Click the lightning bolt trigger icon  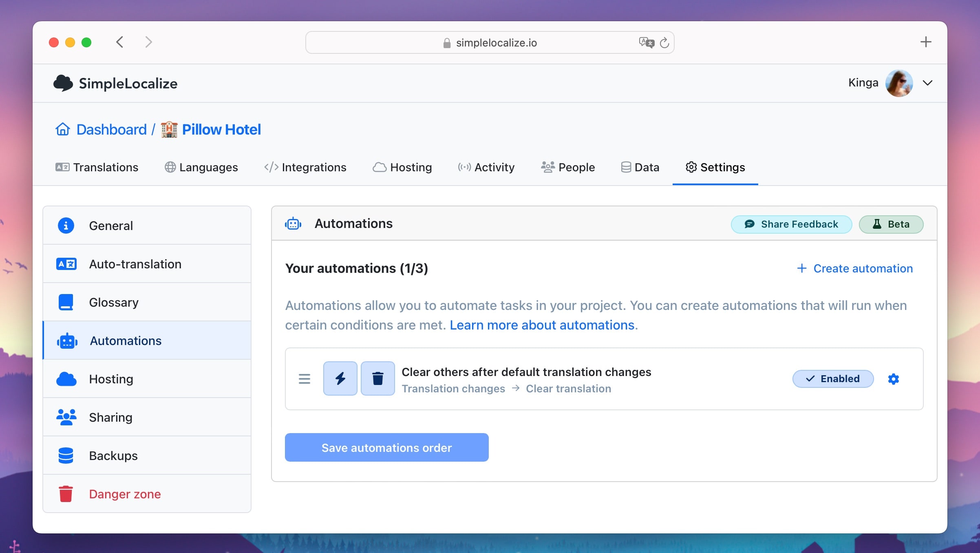[x=340, y=378]
